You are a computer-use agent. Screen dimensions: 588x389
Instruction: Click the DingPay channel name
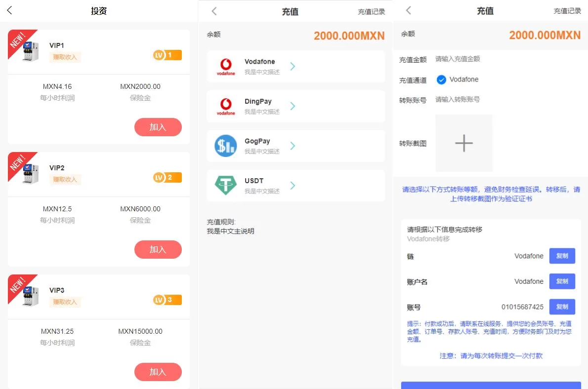(x=258, y=102)
